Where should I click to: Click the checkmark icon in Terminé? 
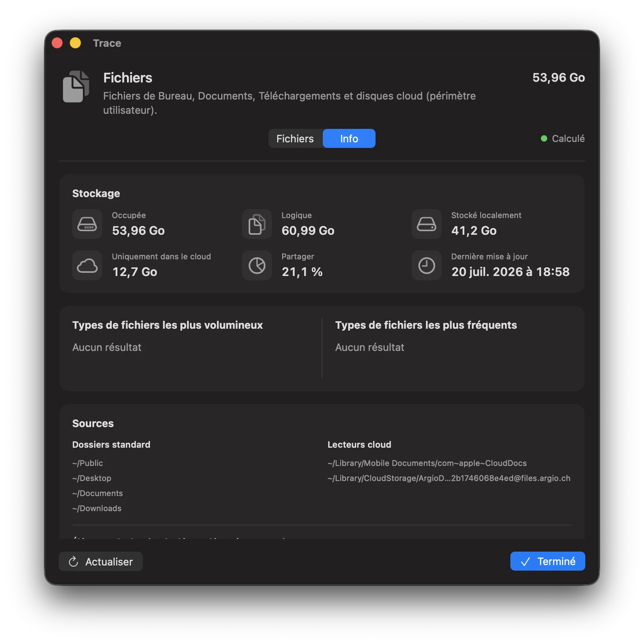click(x=525, y=562)
